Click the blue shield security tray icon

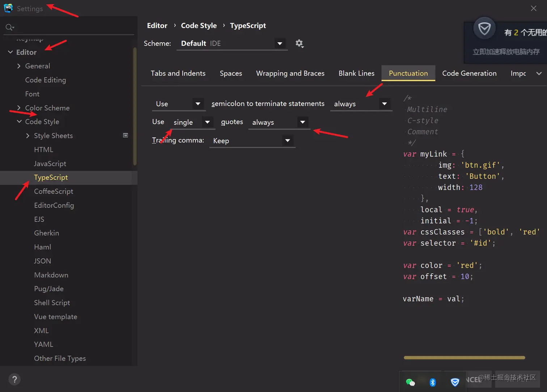click(455, 382)
